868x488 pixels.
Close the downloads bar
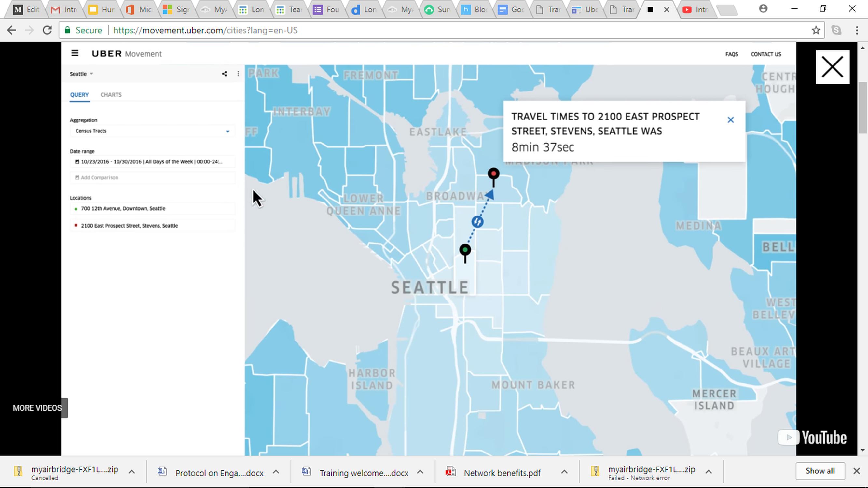[856, 471]
